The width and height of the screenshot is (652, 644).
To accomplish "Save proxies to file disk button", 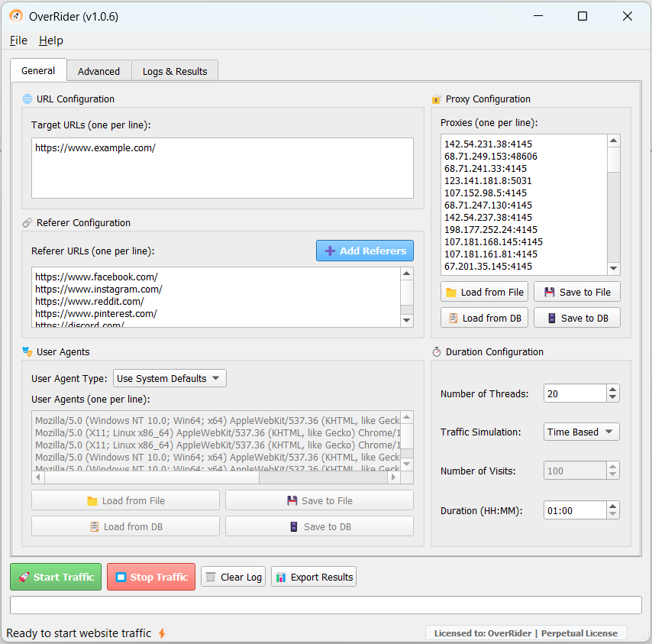I will (x=577, y=292).
